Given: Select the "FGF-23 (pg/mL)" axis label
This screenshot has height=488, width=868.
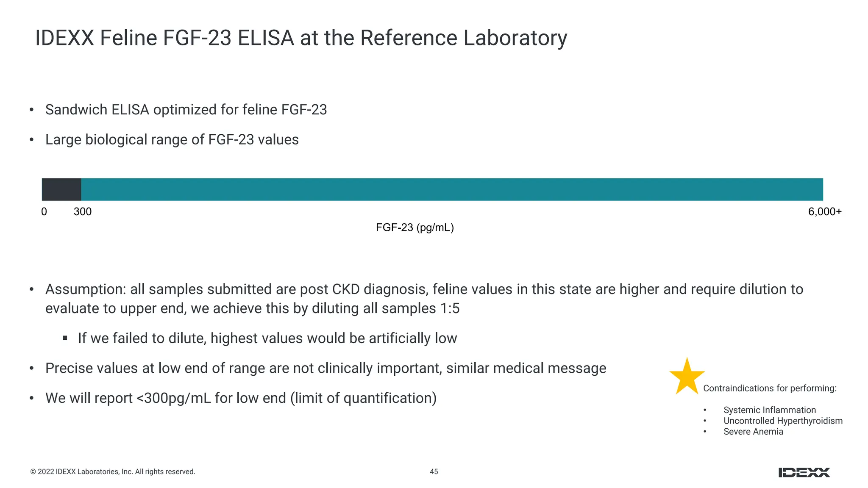Looking at the screenshot, I should pyautogui.click(x=415, y=228).
